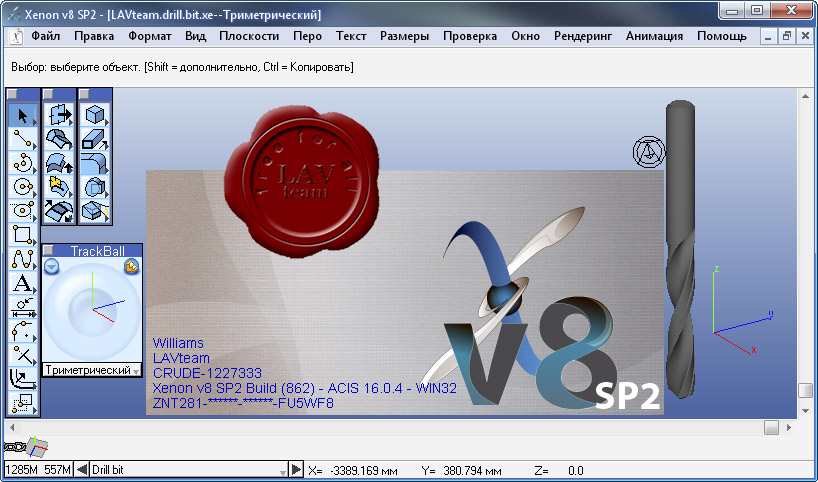
Task: Choose the extrude solid bar tool
Action: pyautogui.click(x=95, y=139)
